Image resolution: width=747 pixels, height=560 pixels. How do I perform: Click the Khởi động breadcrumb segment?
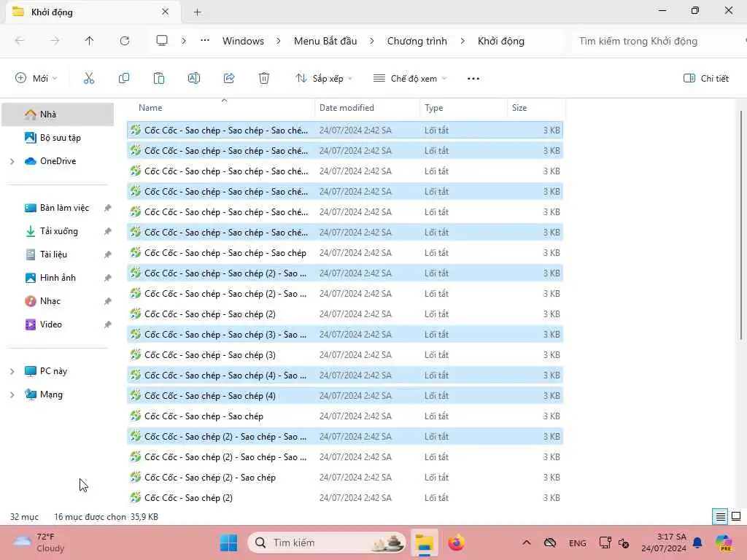[x=500, y=41]
